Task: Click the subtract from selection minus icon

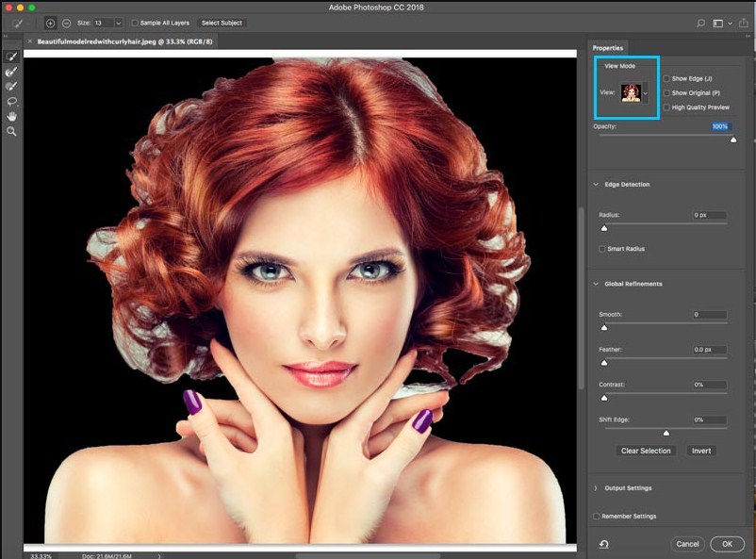Action: coord(66,23)
